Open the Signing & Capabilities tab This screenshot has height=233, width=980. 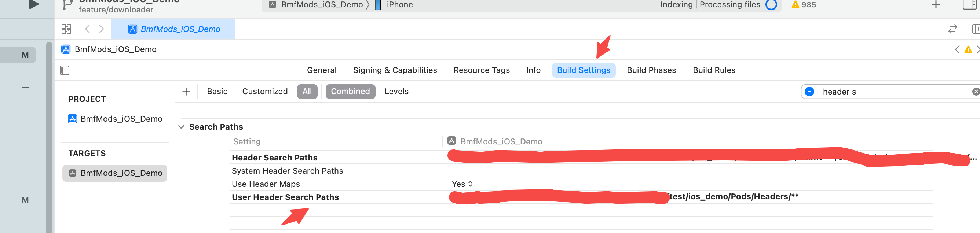(x=395, y=70)
